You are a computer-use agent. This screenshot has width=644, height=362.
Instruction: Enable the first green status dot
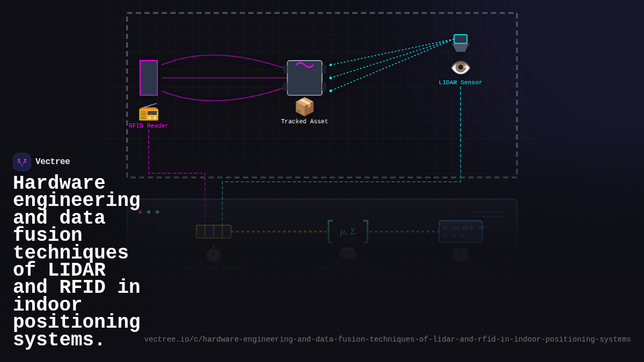pyautogui.click(x=148, y=212)
